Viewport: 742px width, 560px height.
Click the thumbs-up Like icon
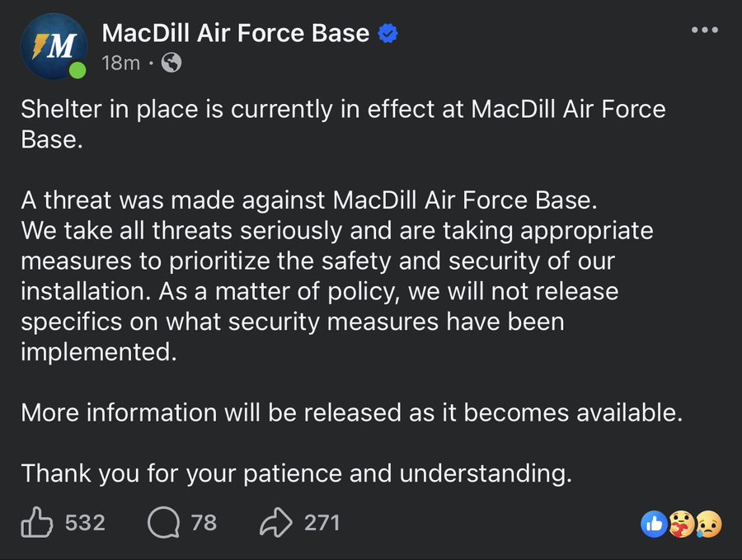(36, 522)
